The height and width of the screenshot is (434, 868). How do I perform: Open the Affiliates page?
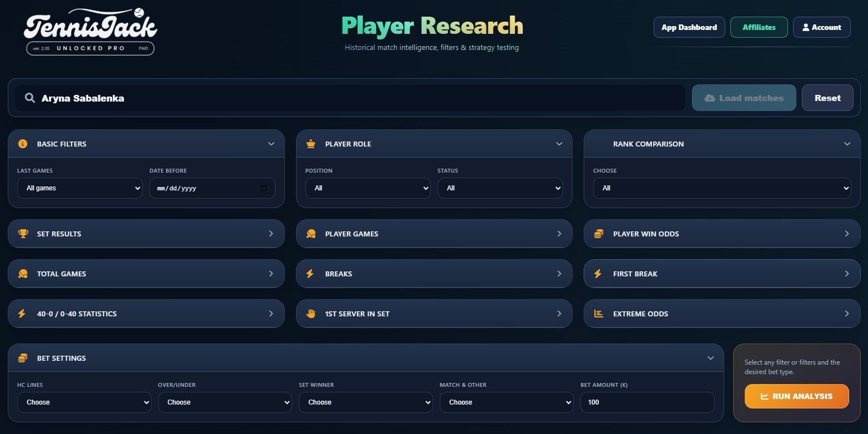[x=759, y=27]
